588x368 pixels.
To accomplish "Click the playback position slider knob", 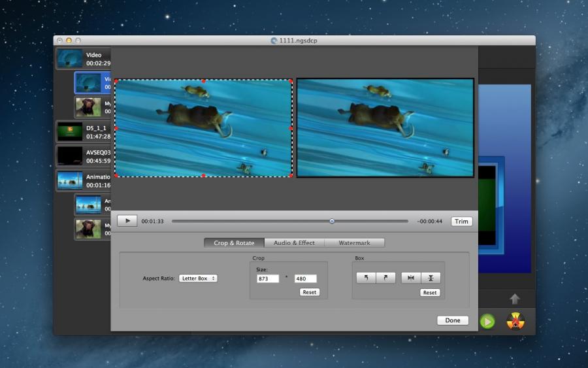I will (332, 222).
